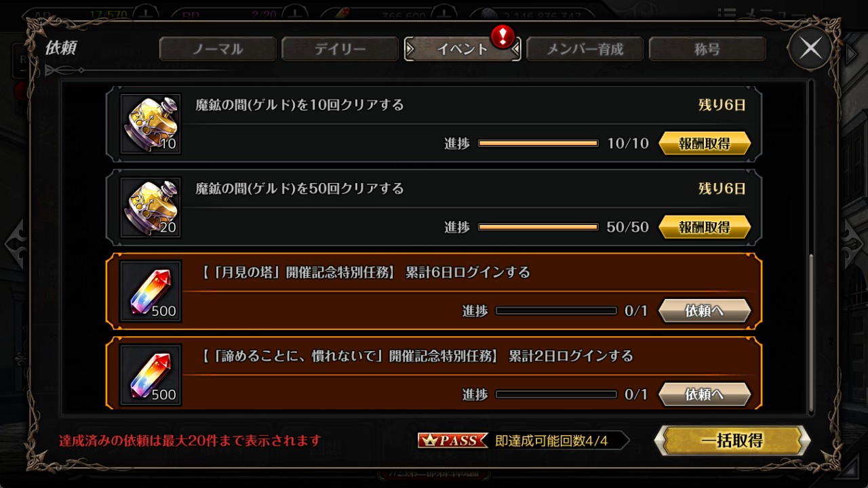Select the rainbow crystal icon for 累計6日ログイン
The image size is (868, 488).
click(x=151, y=291)
